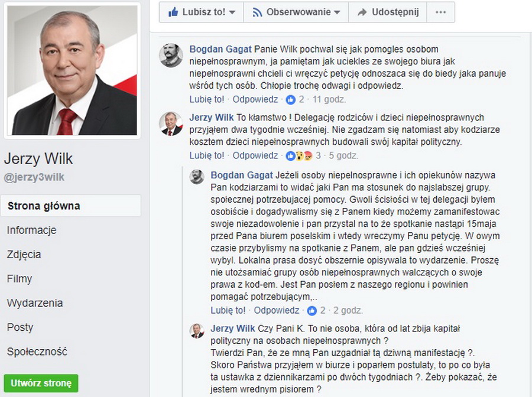Open the Zdjęcia sidebar section
Viewport: 532px width, 397px height.
click(x=24, y=254)
